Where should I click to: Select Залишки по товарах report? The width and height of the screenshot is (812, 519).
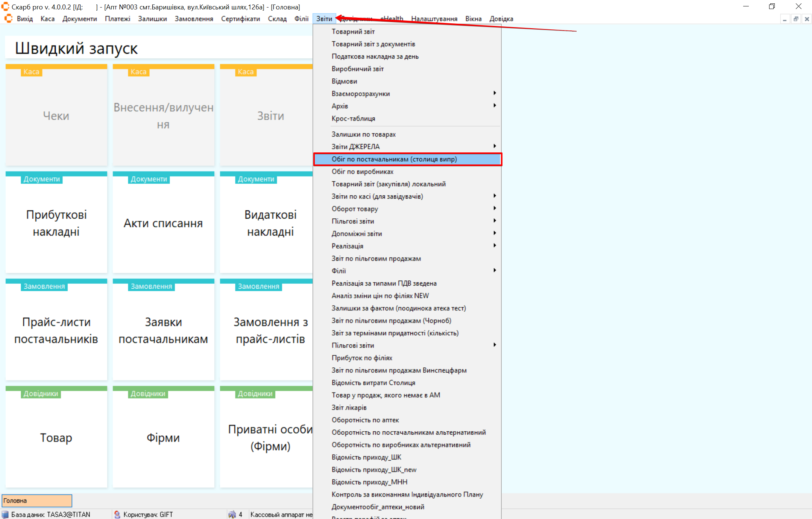[363, 134]
